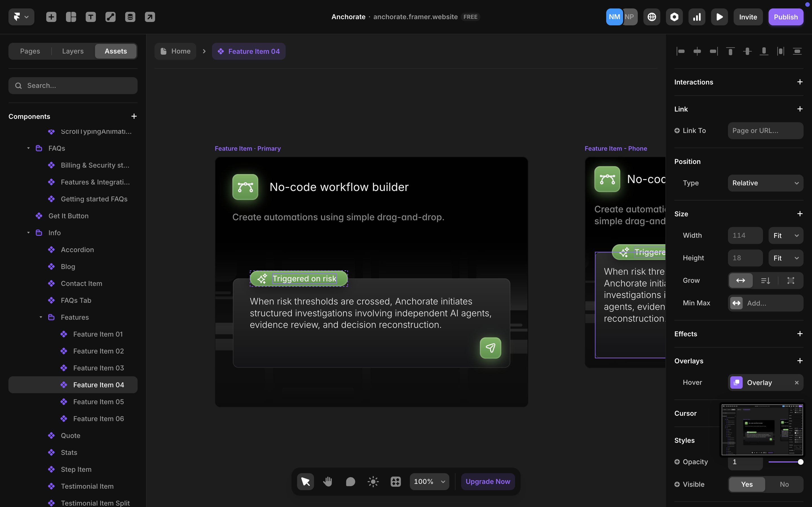Open the Layout template icon in the toolbar
The image size is (812, 507).
71,16
